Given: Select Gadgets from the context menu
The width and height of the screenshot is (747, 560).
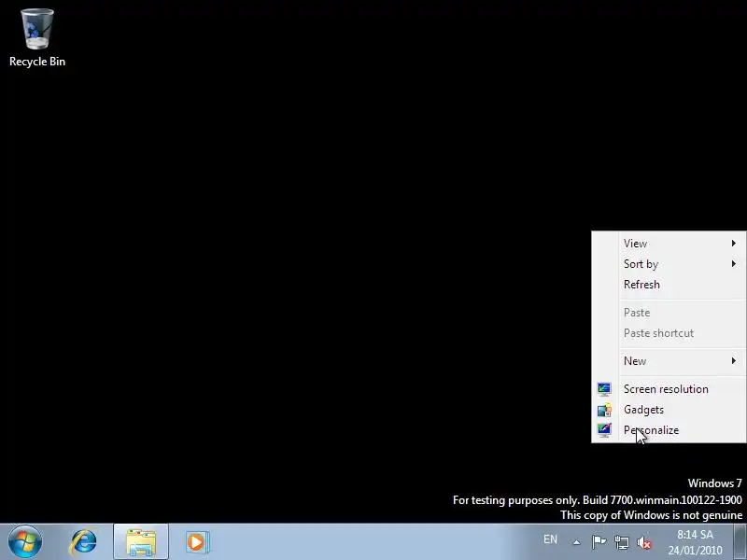Looking at the screenshot, I should pos(669,410).
